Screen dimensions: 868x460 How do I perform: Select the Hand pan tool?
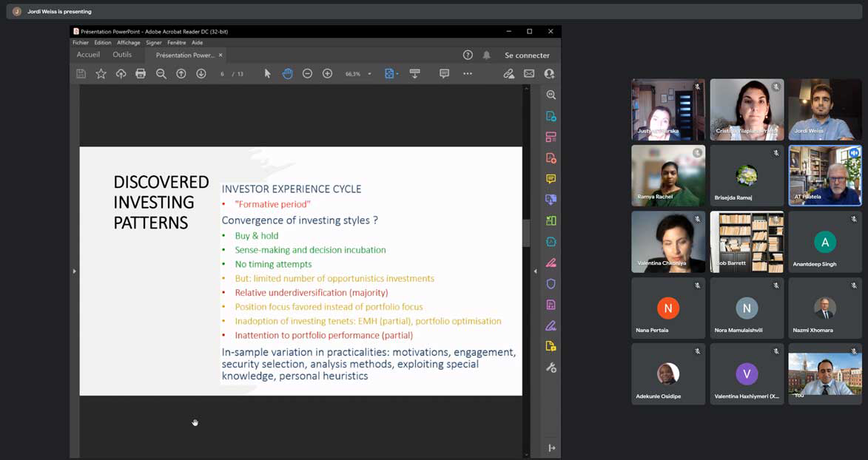pos(287,74)
